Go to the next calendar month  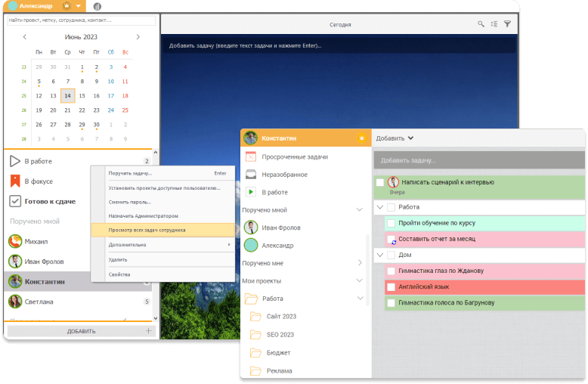coord(138,37)
